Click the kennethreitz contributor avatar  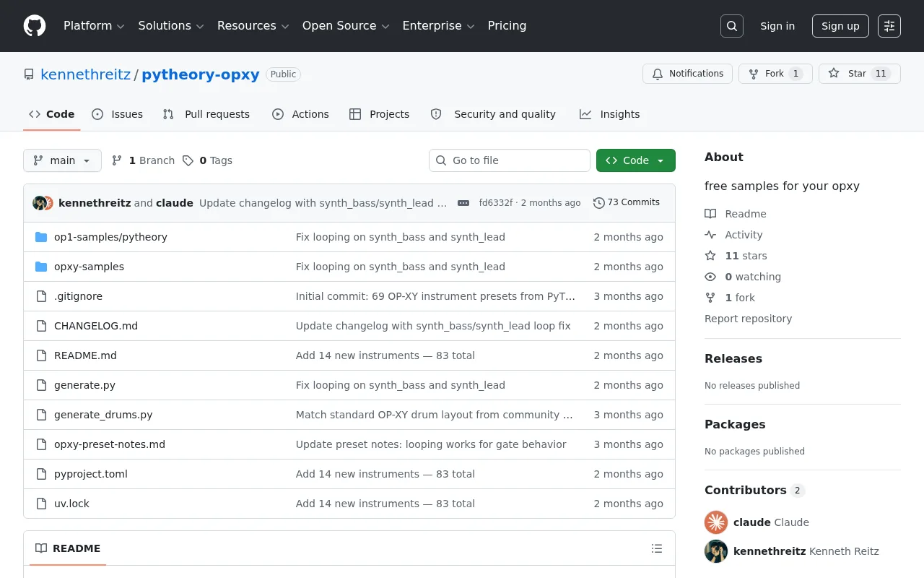click(x=716, y=551)
